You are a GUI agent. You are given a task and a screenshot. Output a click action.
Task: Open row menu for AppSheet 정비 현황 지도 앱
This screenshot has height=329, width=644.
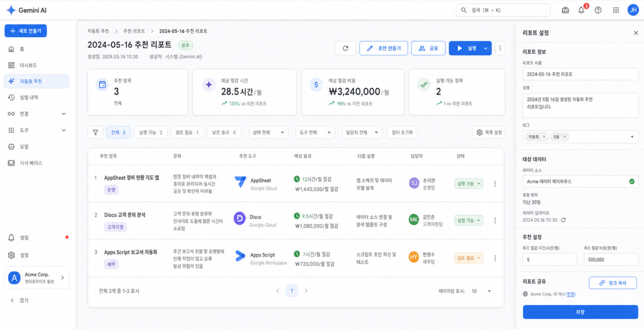tap(495, 184)
